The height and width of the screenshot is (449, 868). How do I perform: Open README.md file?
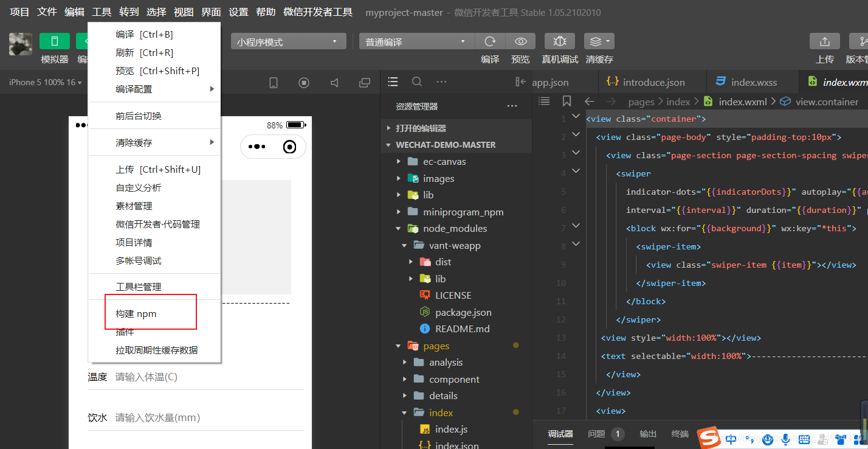click(x=456, y=329)
